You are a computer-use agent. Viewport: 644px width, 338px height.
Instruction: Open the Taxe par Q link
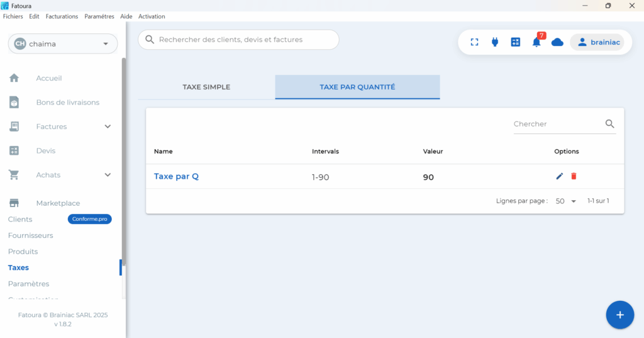[x=176, y=176]
